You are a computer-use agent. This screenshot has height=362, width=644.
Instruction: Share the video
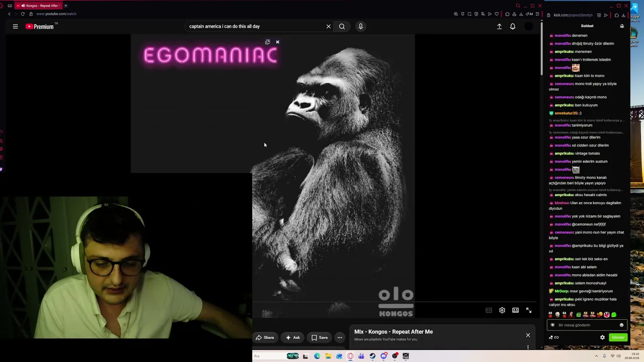tap(265, 337)
